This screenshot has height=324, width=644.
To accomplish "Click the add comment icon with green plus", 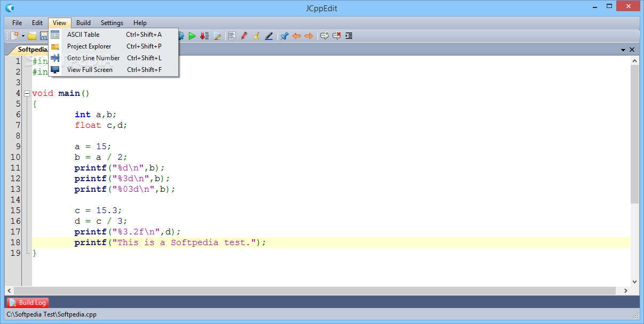I will [324, 36].
